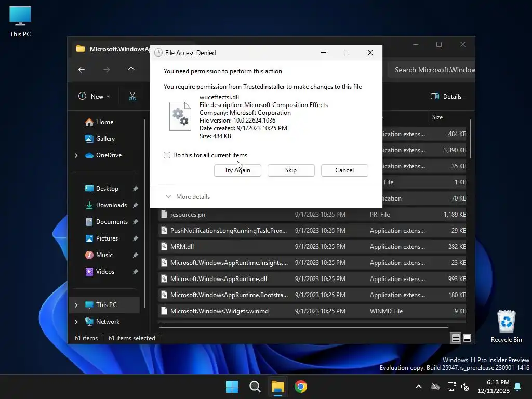Open the Documents quick access folder
The image size is (532, 399).
click(x=112, y=222)
